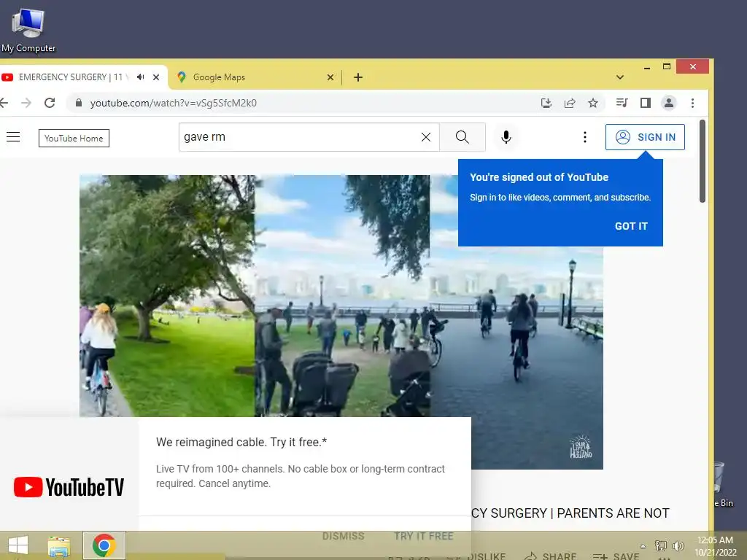
Task: Open a new tab with the plus button
Action: pyautogui.click(x=358, y=77)
